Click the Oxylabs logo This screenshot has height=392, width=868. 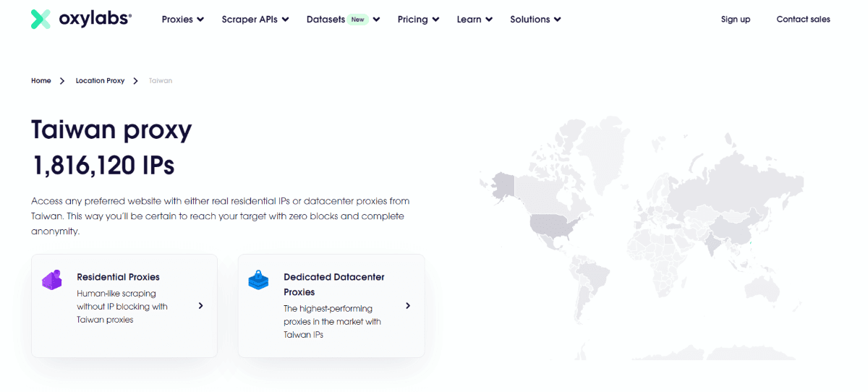pyautogui.click(x=81, y=20)
